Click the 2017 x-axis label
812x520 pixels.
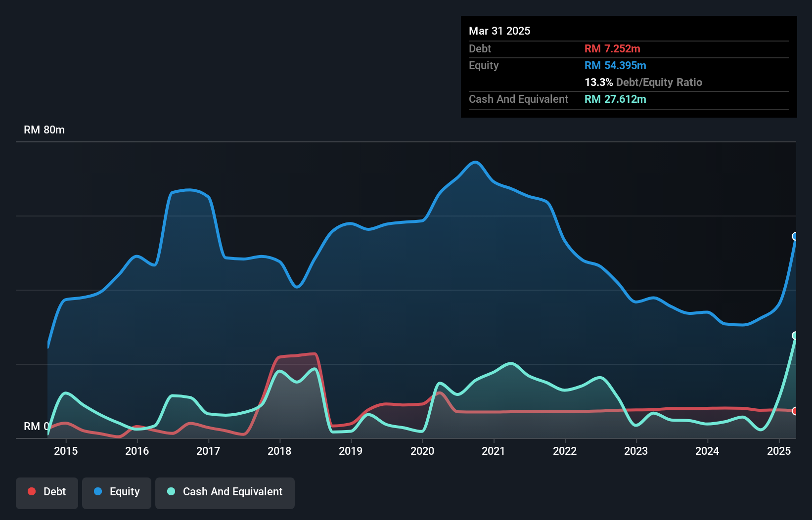pos(208,451)
